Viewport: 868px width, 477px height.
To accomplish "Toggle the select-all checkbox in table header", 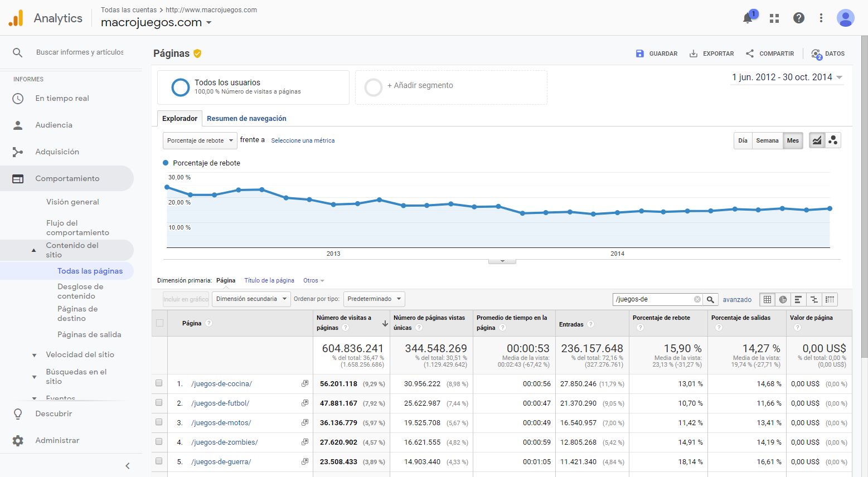I will (159, 323).
